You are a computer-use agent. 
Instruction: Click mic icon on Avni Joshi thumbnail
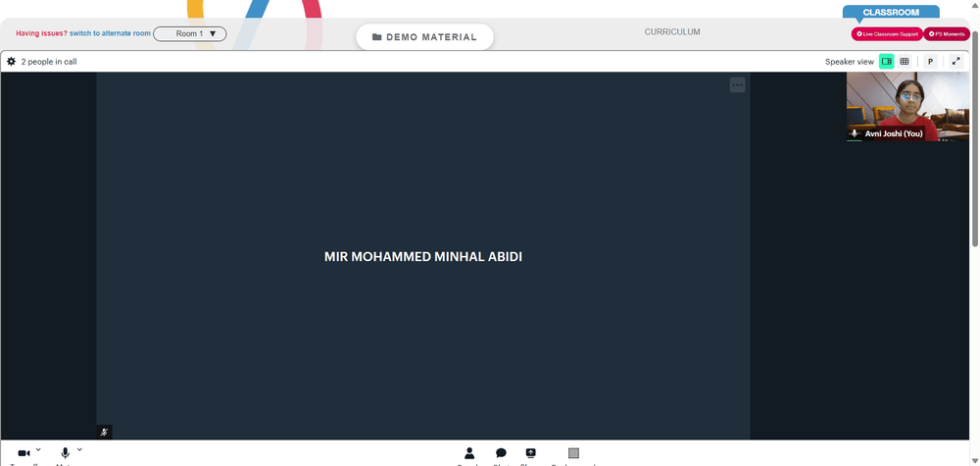pyautogui.click(x=855, y=133)
